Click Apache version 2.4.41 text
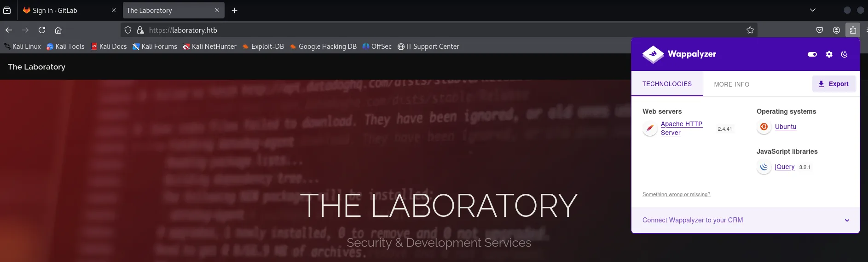 pyautogui.click(x=725, y=129)
